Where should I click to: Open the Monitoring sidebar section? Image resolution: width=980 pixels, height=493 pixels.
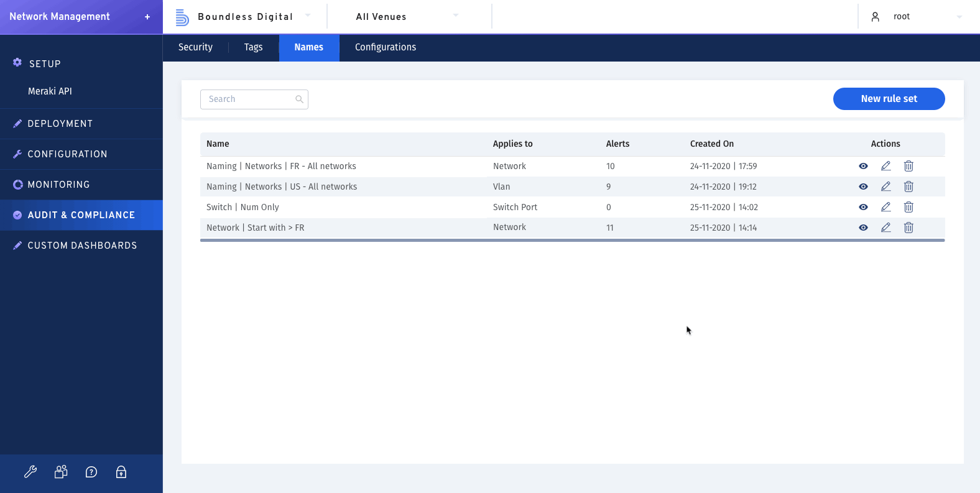(x=81, y=185)
